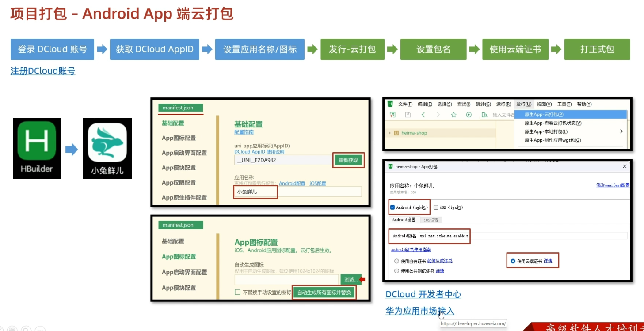Select the 使用公共测试证书 radio button
The width and height of the screenshot is (644, 331).
[396, 271]
